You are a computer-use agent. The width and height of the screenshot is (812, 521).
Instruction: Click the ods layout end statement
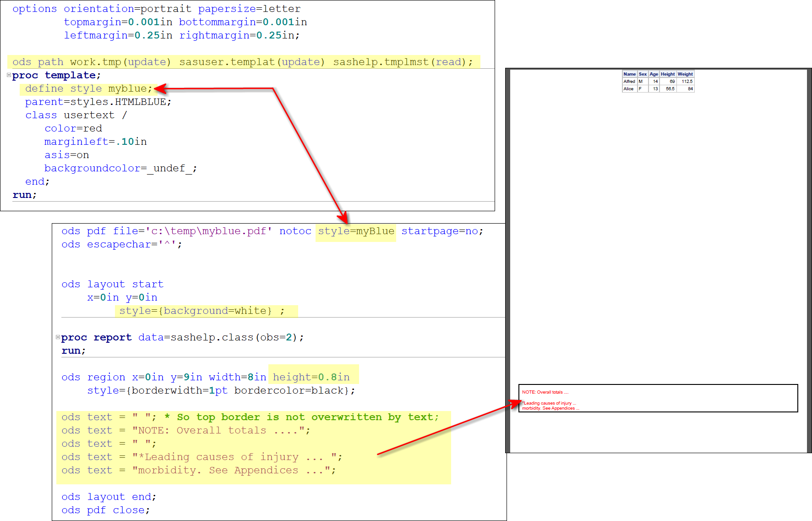tap(109, 496)
